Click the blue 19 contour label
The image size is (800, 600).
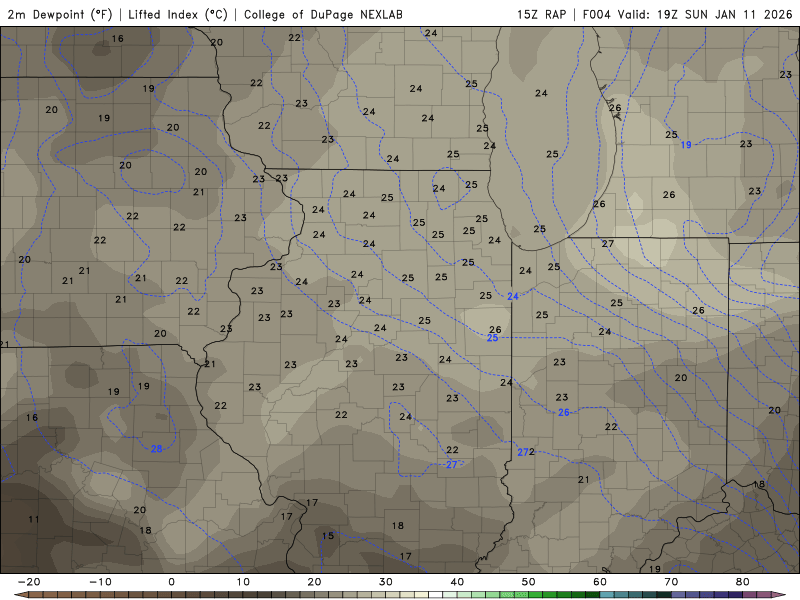point(686,145)
